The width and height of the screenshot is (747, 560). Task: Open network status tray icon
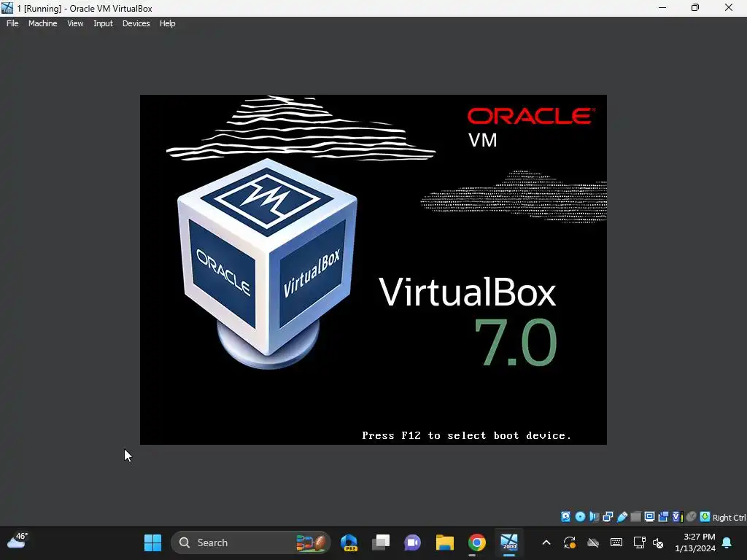point(639,542)
